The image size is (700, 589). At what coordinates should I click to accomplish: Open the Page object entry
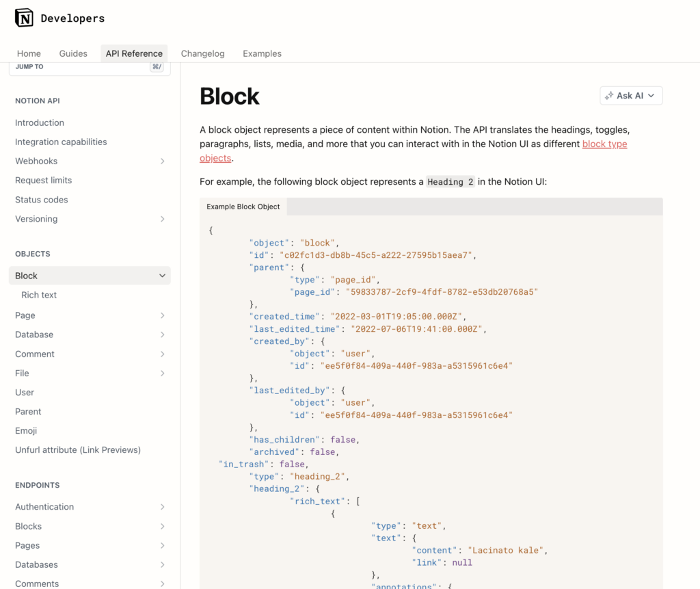pos(25,315)
